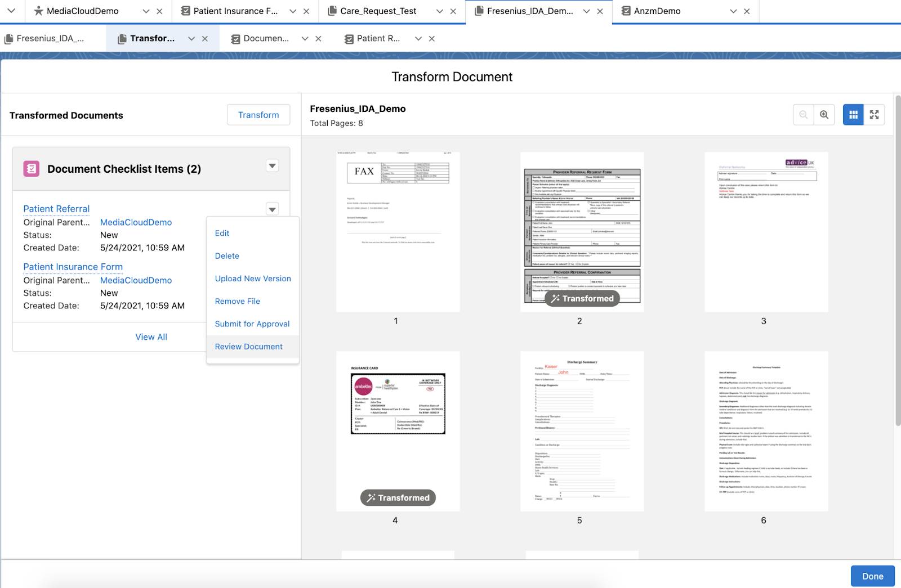Click the MediaCloudDemo tab star icon
The height and width of the screenshot is (588, 901).
point(38,11)
